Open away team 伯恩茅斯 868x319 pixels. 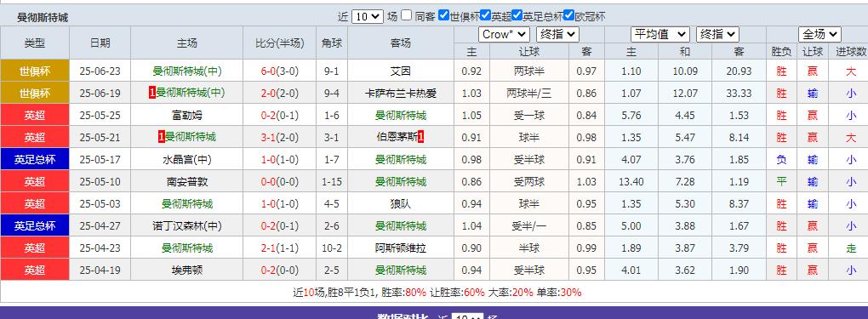click(x=397, y=137)
